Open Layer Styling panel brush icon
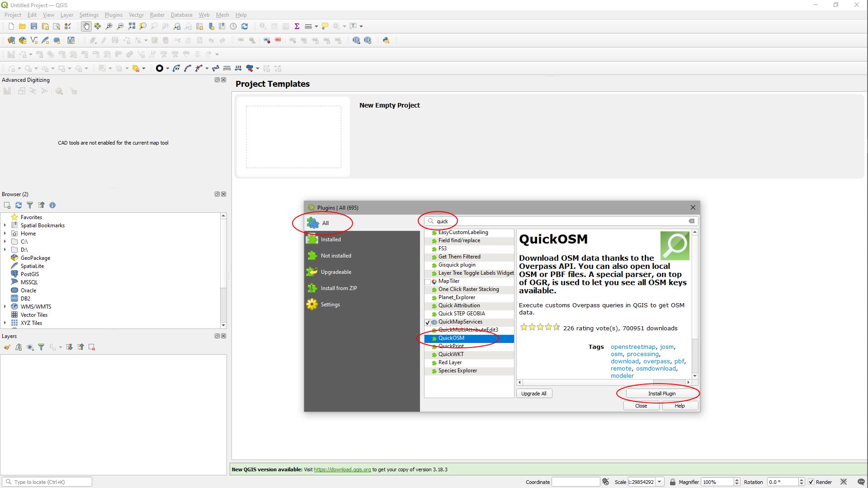This screenshot has height=488, width=868. click(x=7, y=347)
